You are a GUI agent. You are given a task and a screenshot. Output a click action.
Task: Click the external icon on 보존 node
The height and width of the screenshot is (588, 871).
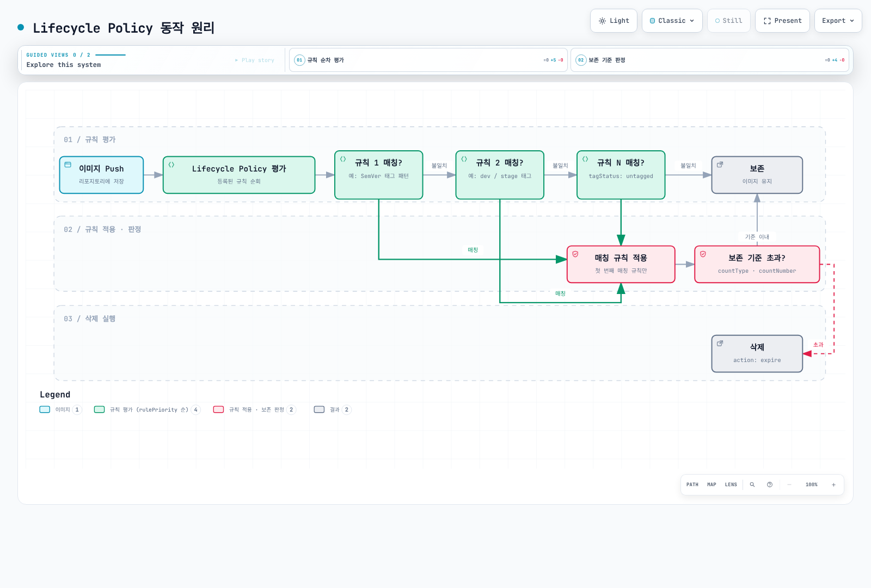coord(720,164)
